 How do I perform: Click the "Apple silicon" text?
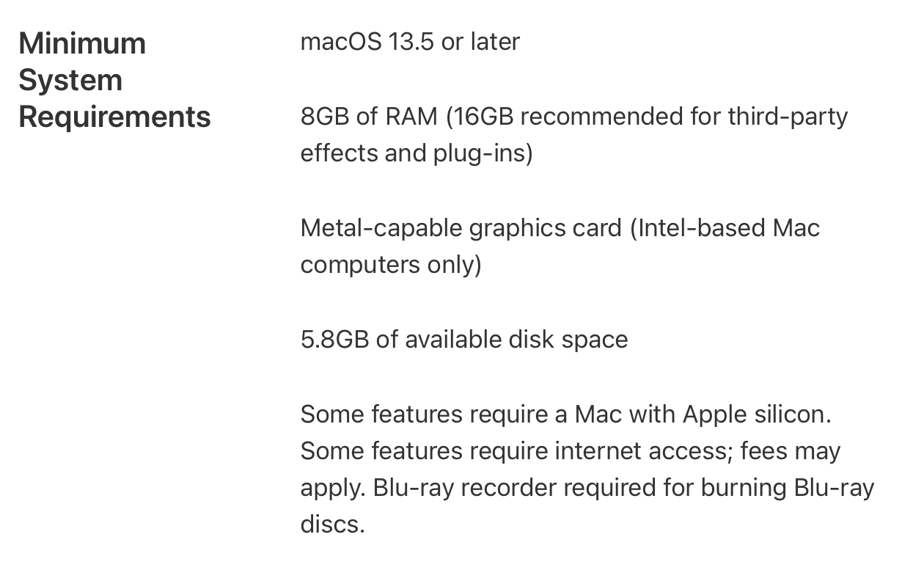(755, 414)
